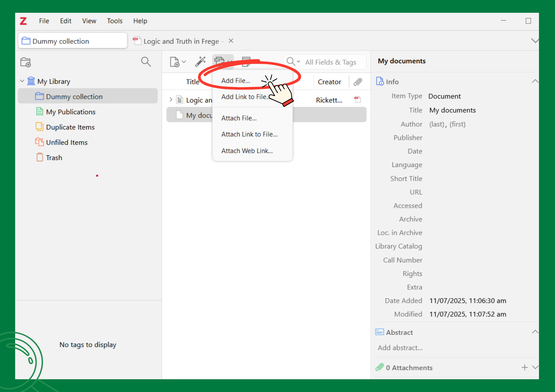555x392 pixels.
Task: Click the URL field label
Action: pos(416,192)
